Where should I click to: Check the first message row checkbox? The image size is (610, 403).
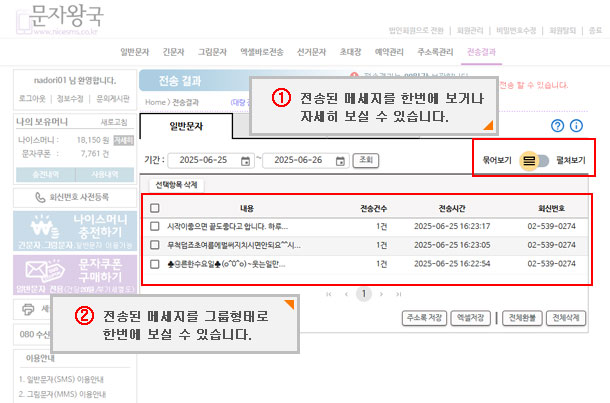tap(154, 226)
